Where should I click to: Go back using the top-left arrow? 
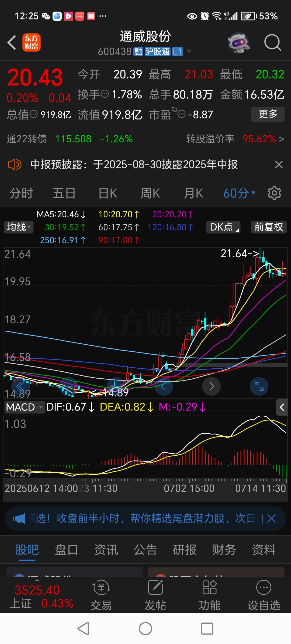click(x=12, y=43)
